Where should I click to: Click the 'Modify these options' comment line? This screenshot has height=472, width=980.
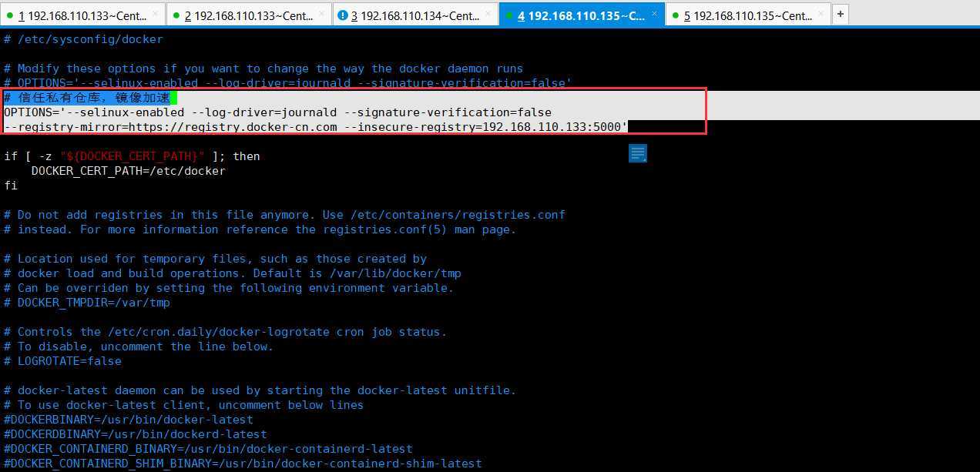pyautogui.click(x=263, y=69)
